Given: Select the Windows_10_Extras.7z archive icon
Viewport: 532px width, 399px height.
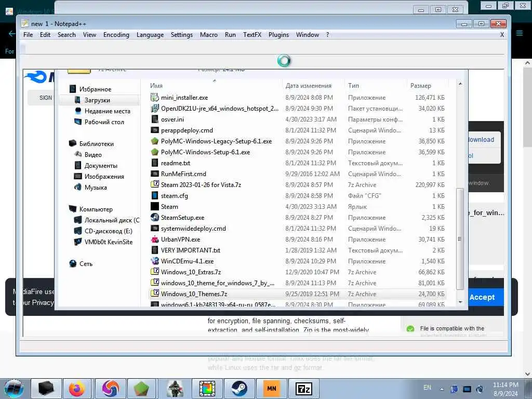Looking at the screenshot, I should 155,272.
